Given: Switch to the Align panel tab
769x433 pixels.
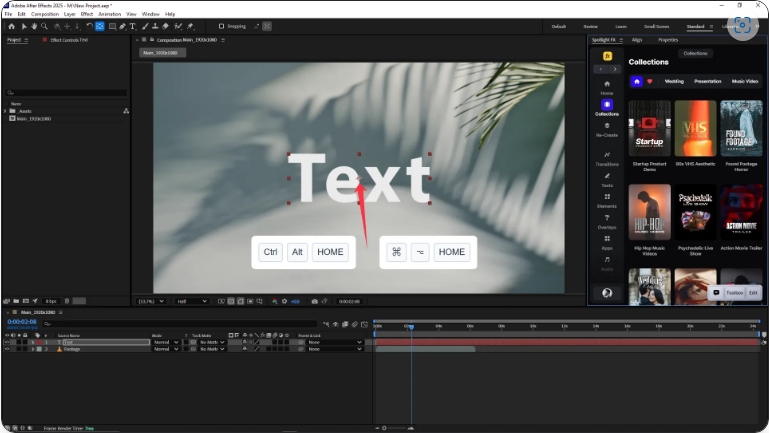Looking at the screenshot, I should point(637,40).
